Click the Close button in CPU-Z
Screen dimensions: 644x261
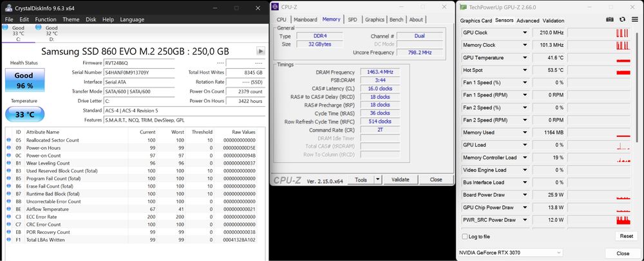[x=436, y=179]
